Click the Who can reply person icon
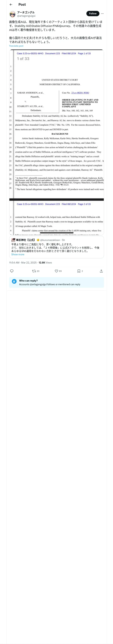Screen dimensions: 113x644 click(14, 282)
